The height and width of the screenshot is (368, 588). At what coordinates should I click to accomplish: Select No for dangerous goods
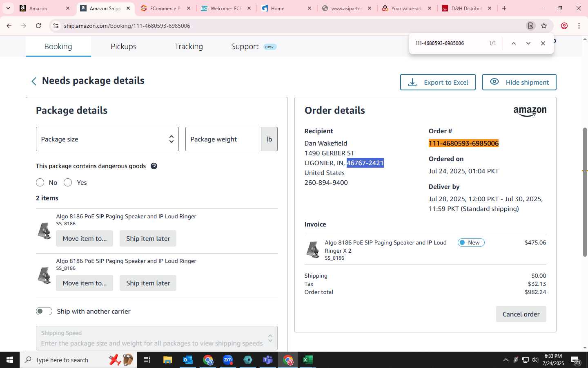coord(40,182)
